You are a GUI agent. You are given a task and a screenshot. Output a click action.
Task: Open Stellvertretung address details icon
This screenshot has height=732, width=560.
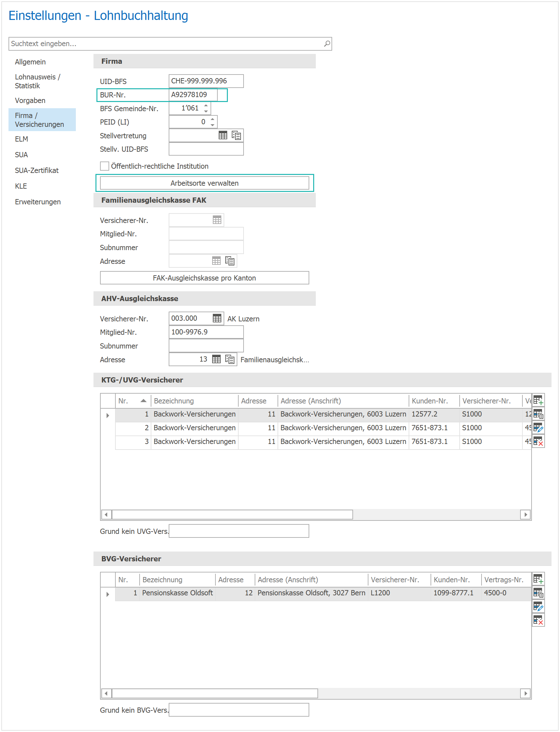[236, 135]
